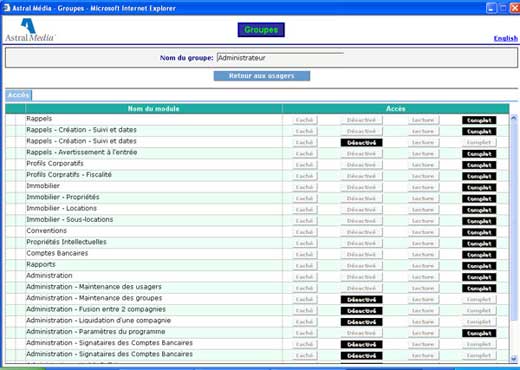
Task: Hide Rapports module with Caché
Action: point(305,266)
